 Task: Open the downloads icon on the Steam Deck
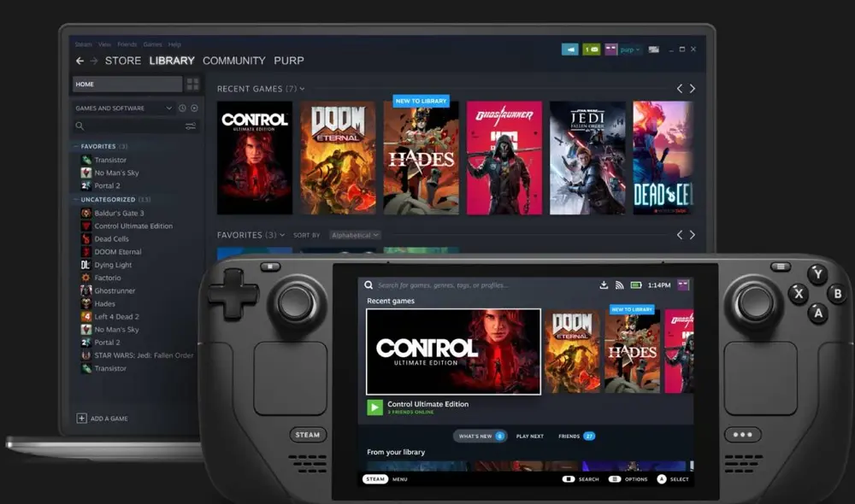pyautogui.click(x=604, y=284)
